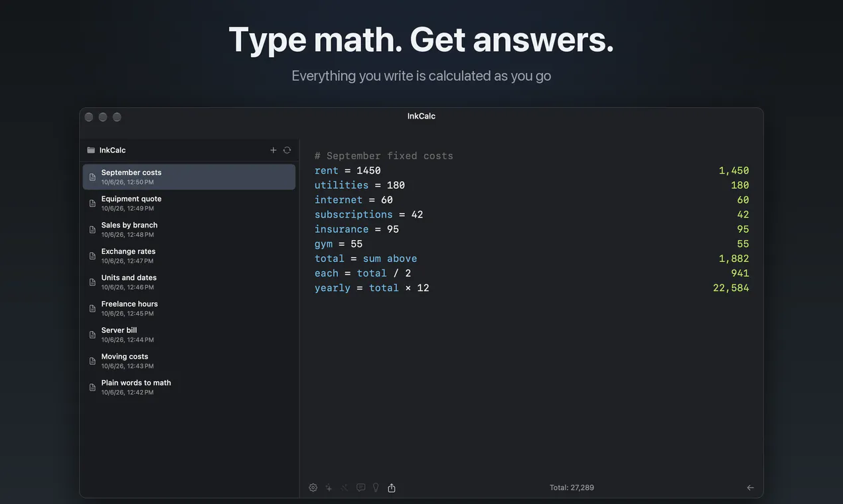The width and height of the screenshot is (843, 504).
Task: Click the comment line '# September fixed costs'
Action: tap(384, 156)
